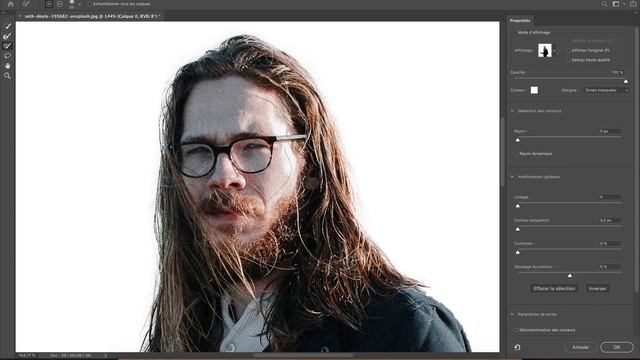This screenshot has width=640, height=360.
Task: Click the toolbar collapse arrows above tools
Action: [x=4, y=13]
